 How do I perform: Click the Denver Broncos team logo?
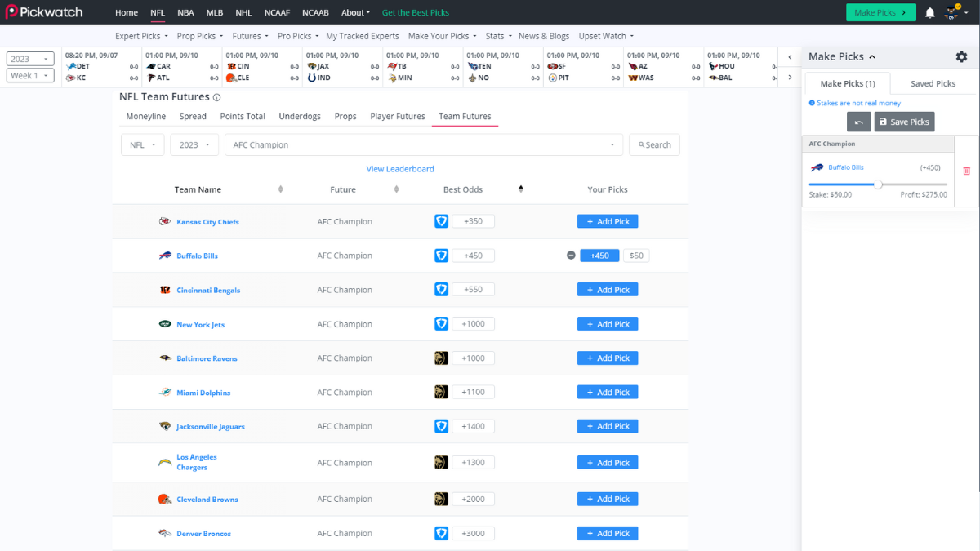(x=165, y=533)
